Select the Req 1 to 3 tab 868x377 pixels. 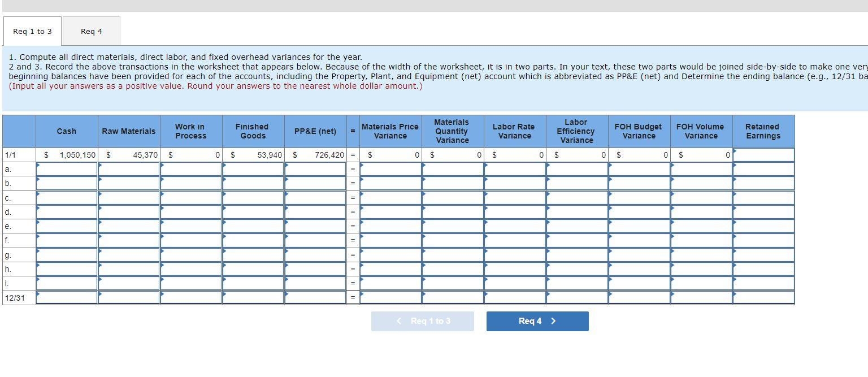32,31
